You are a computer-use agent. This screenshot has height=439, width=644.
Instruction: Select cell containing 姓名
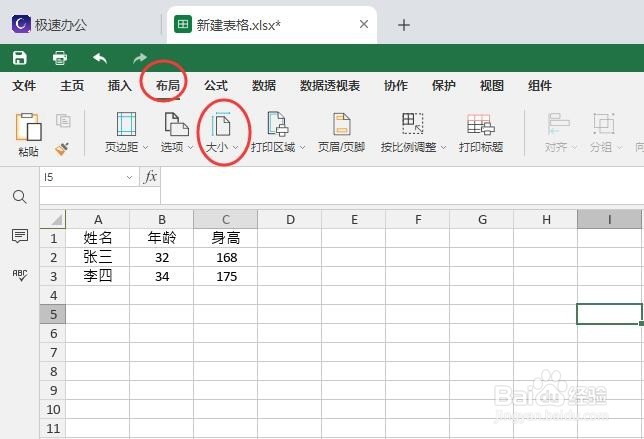coord(98,238)
